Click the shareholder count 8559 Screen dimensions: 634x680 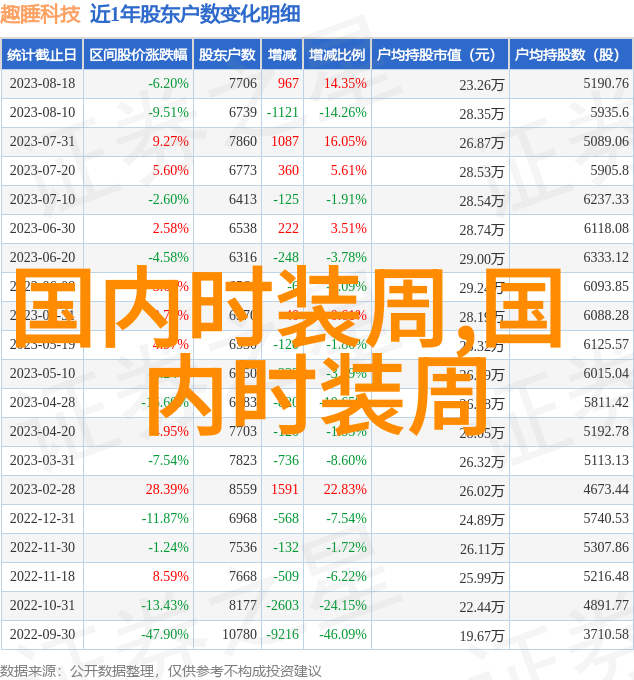243,490
